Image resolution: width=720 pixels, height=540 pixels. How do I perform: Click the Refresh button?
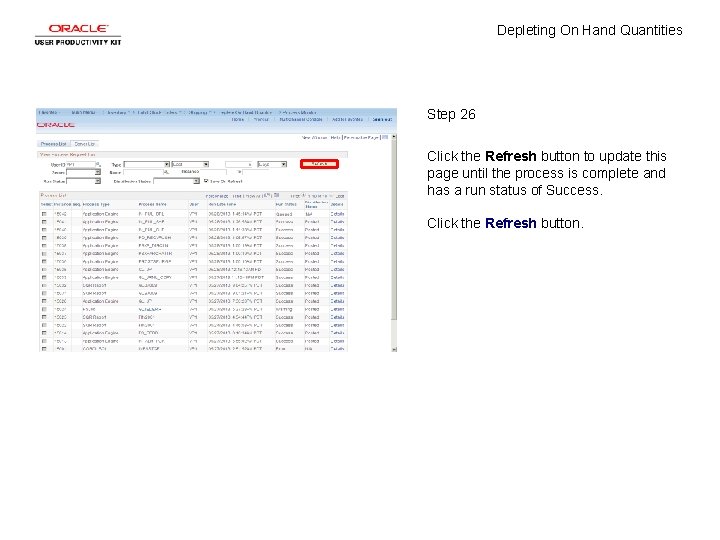click(319, 164)
